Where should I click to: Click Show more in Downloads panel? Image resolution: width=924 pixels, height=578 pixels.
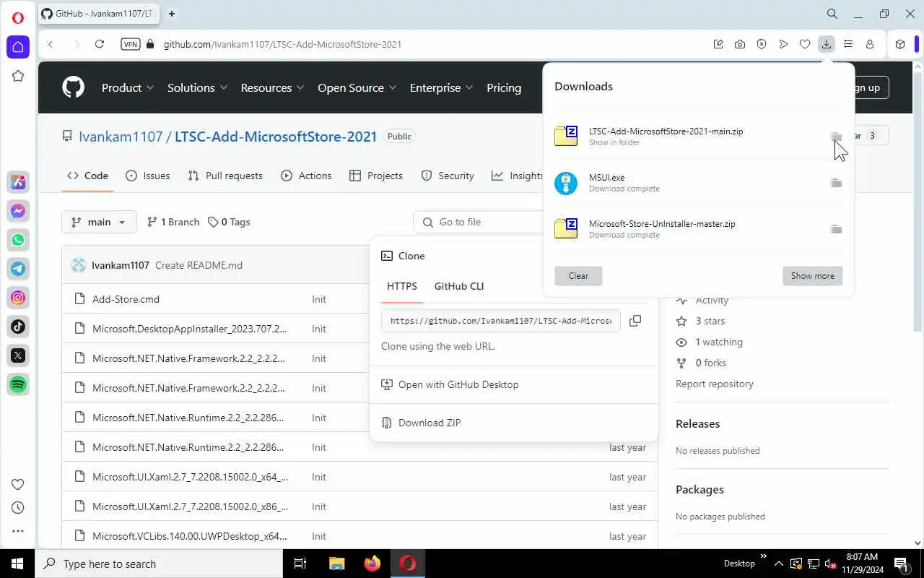coord(812,275)
